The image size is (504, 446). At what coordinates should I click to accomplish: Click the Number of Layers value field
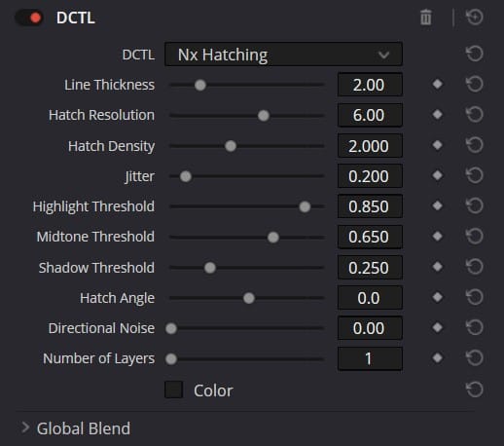pos(370,358)
